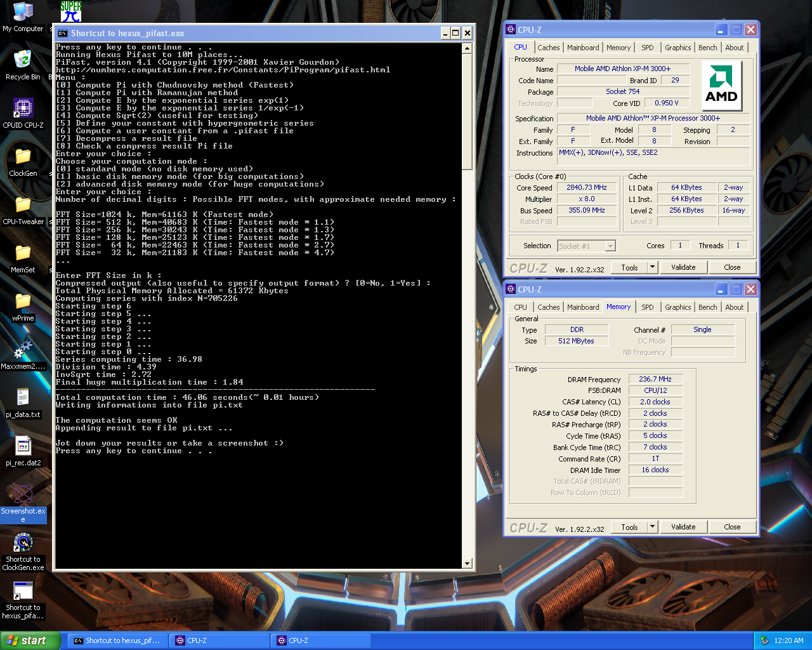812x650 pixels.
Task: Open SPD tab in the lower CPU-Z window
Action: [x=647, y=307]
